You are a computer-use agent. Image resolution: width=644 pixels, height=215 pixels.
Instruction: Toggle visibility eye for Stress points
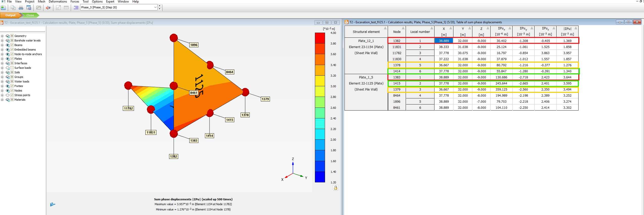coord(8,95)
